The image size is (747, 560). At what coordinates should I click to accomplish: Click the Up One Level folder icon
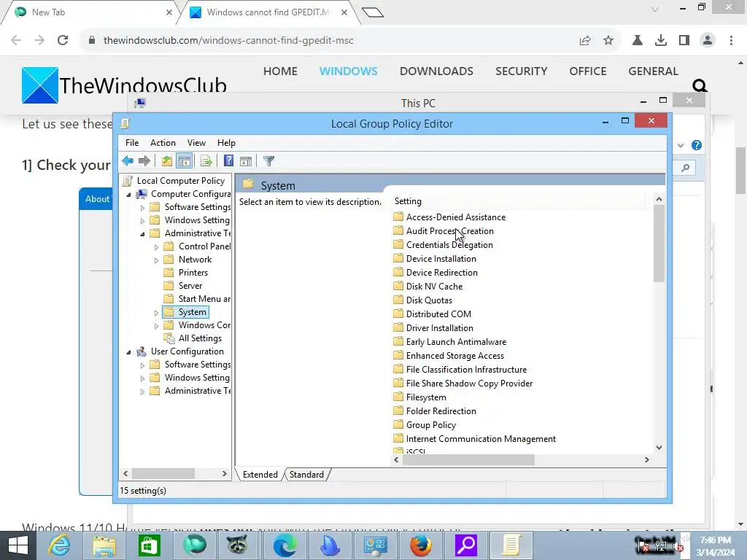[x=167, y=161]
